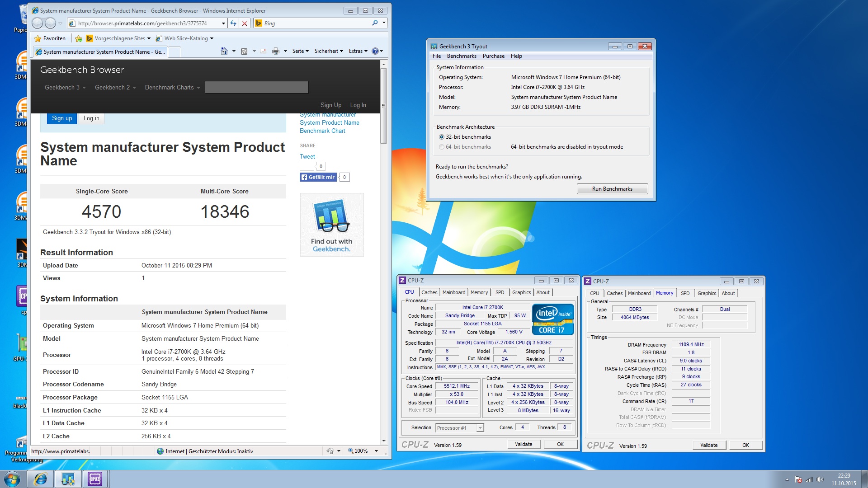Click the Home icon in IE command bar
Screen dimensions: 868x488
pyautogui.click(x=224, y=51)
